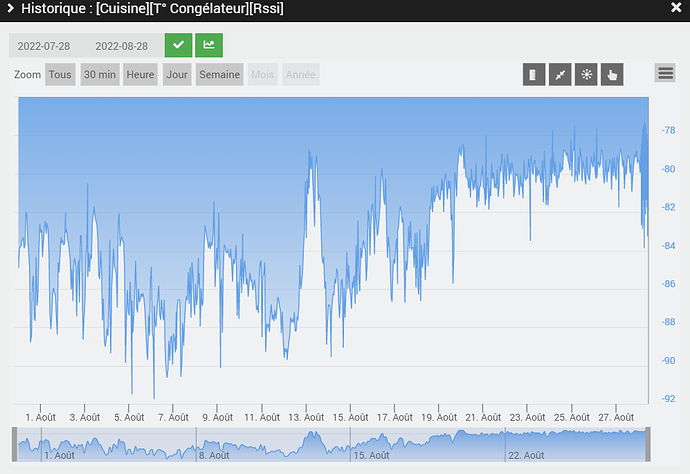Viewport: 690px width, 474px height.
Task: Click the hand pointer tracking icon
Action: click(x=612, y=74)
